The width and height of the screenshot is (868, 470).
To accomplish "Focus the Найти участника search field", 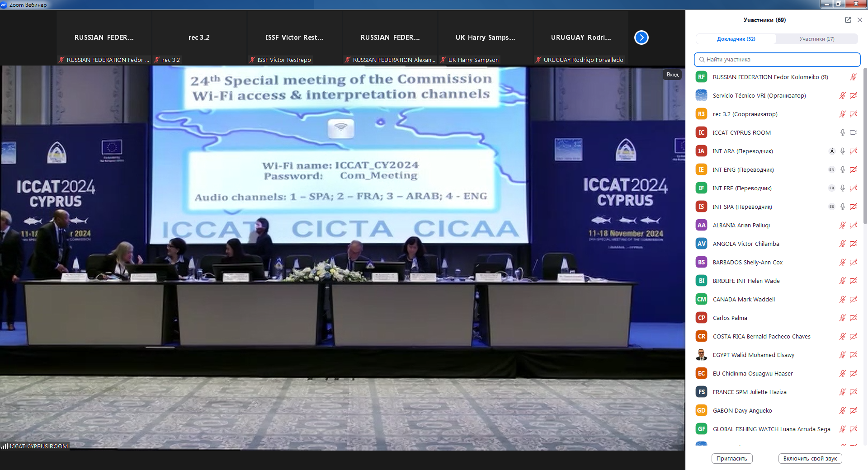I will click(x=777, y=60).
